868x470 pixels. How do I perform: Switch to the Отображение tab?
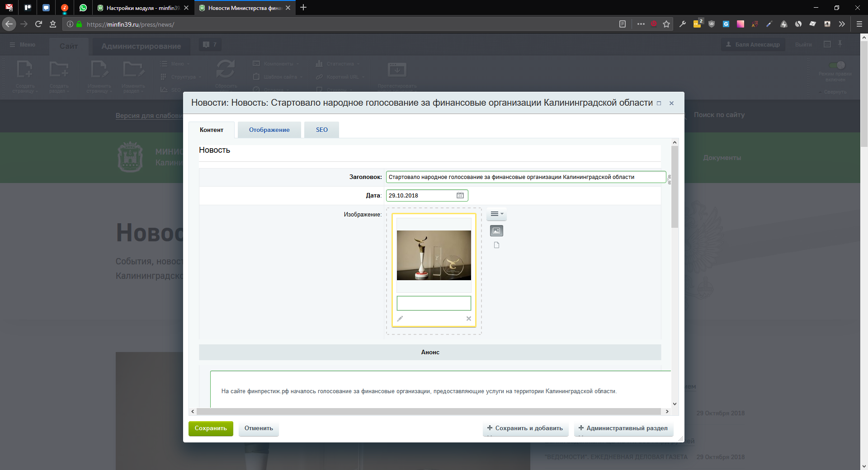click(x=269, y=130)
